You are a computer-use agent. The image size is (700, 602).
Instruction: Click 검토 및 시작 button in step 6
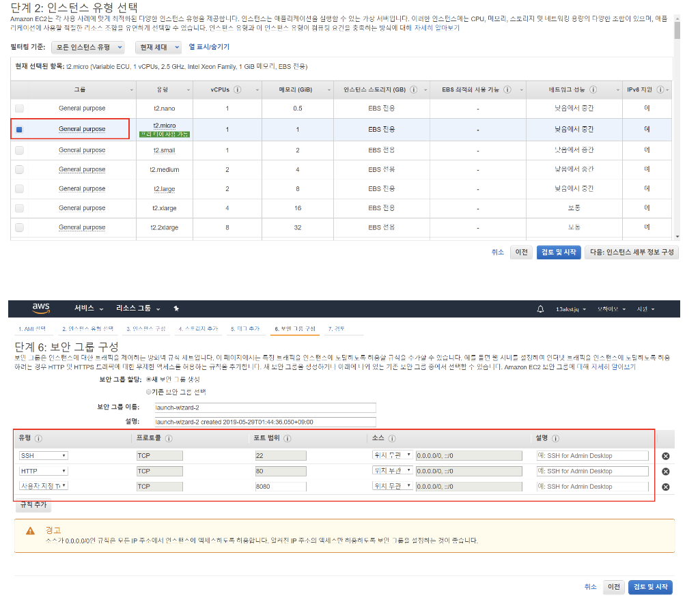click(650, 587)
